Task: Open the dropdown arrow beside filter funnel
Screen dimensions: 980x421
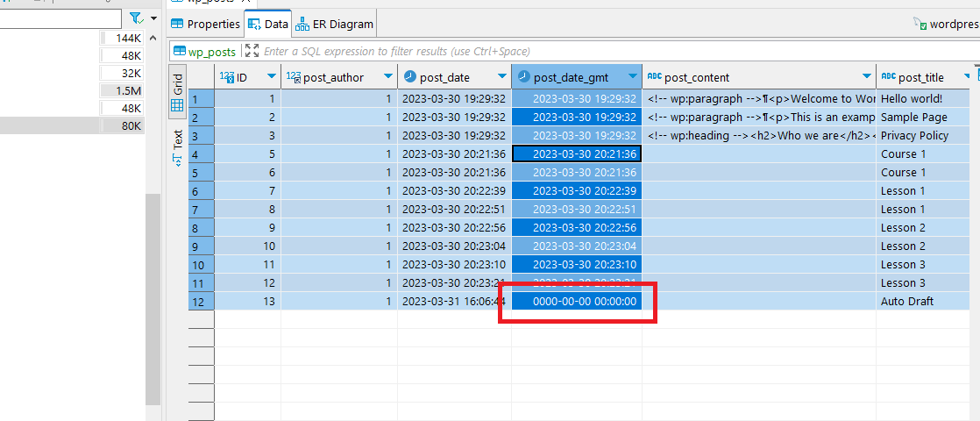Action: click(x=153, y=18)
